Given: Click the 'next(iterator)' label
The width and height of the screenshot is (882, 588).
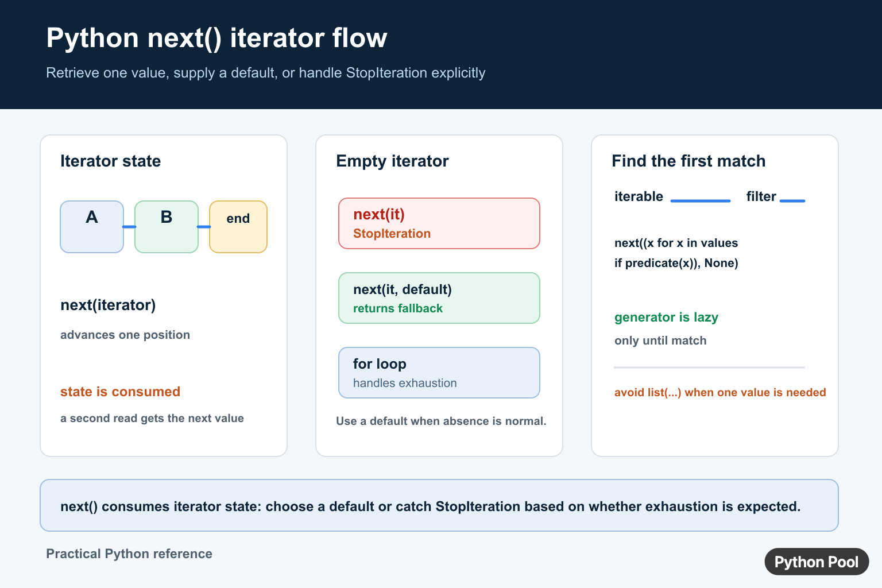Looking at the screenshot, I should (x=108, y=305).
